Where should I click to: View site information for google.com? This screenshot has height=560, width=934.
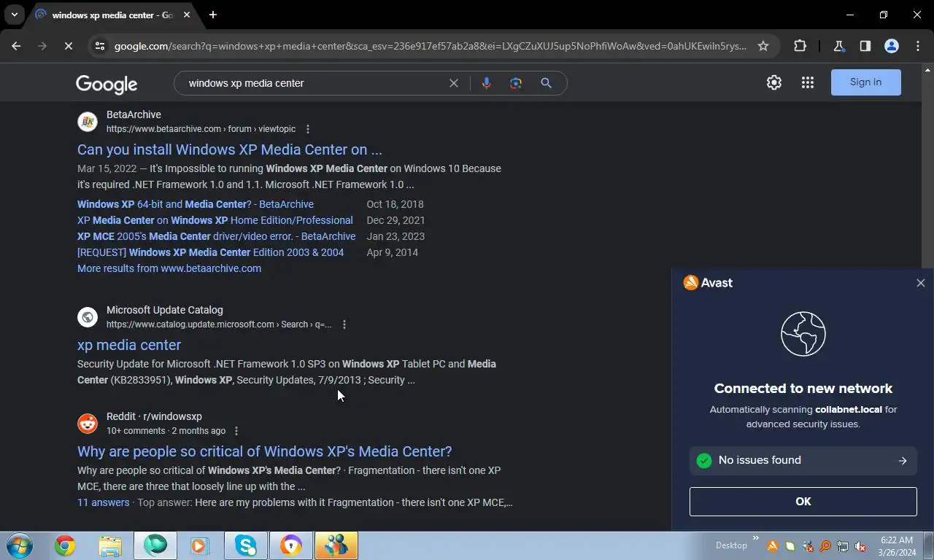(99, 46)
